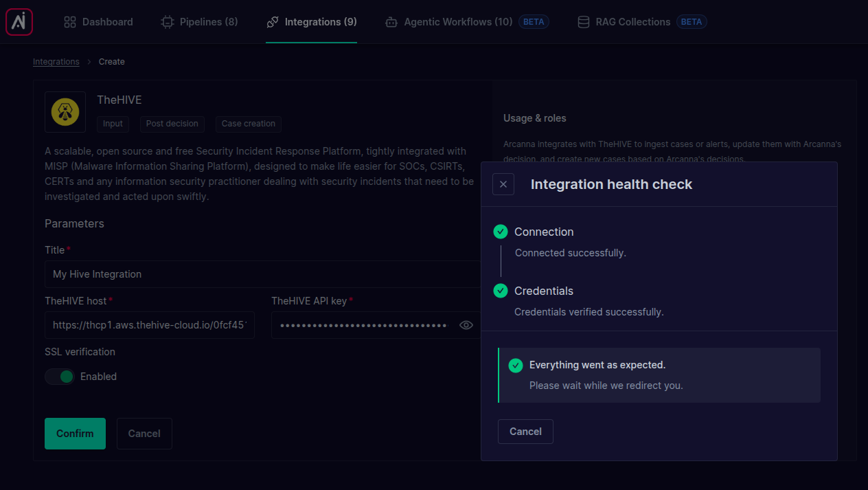This screenshot has width=868, height=490.
Task: Click Cancel button next to Confirm
Action: tap(144, 434)
